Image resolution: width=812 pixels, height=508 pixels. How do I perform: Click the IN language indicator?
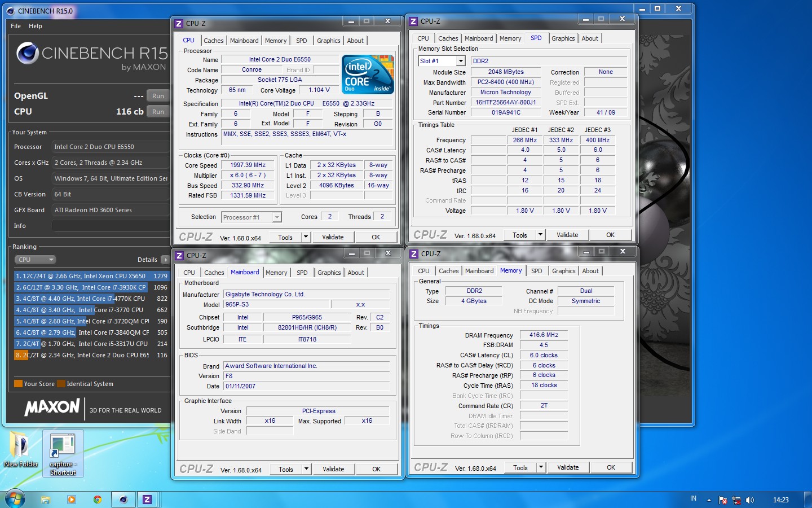pyautogui.click(x=693, y=499)
